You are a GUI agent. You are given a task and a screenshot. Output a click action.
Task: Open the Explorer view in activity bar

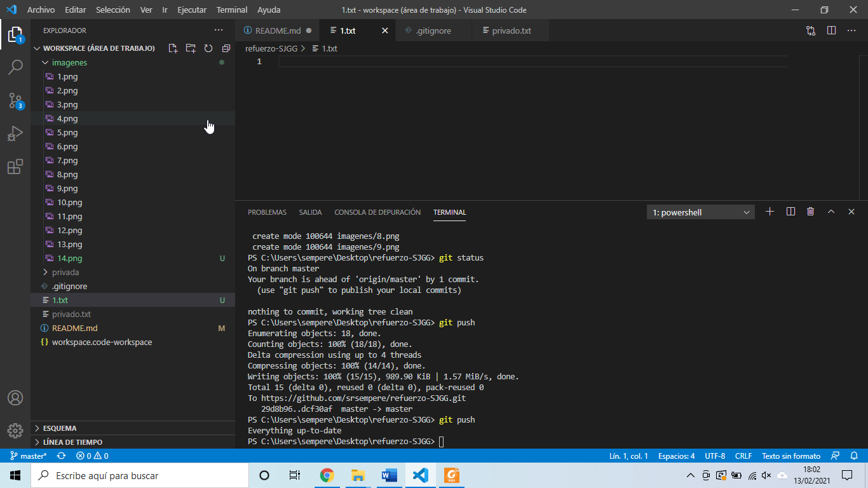[x=15, y=34]
